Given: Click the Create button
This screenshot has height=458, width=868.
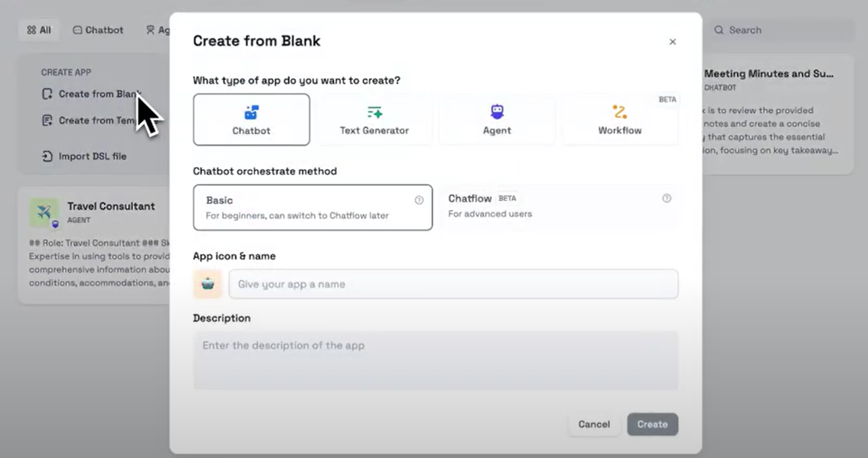Looking at the screenshot, I should tap(652, 424).
